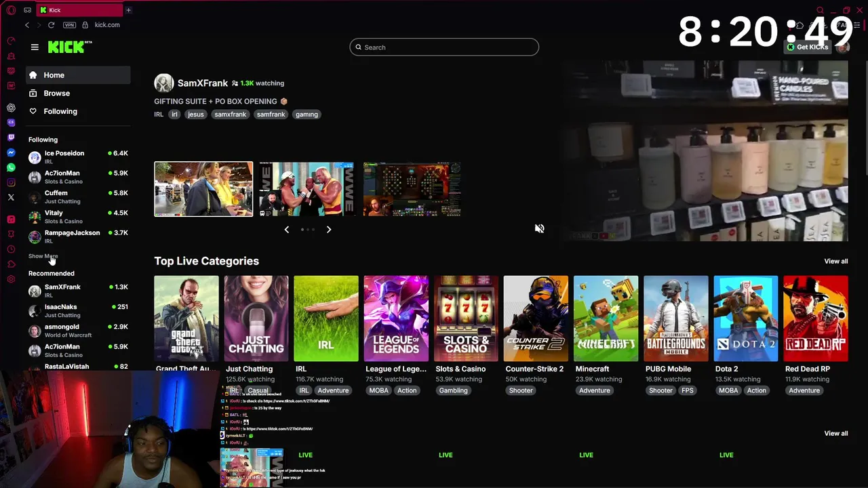Viewport: 868px width, 488px height.
Task: Open Ice Poseidon's avatar in Following list
Action: pos(35,157)
